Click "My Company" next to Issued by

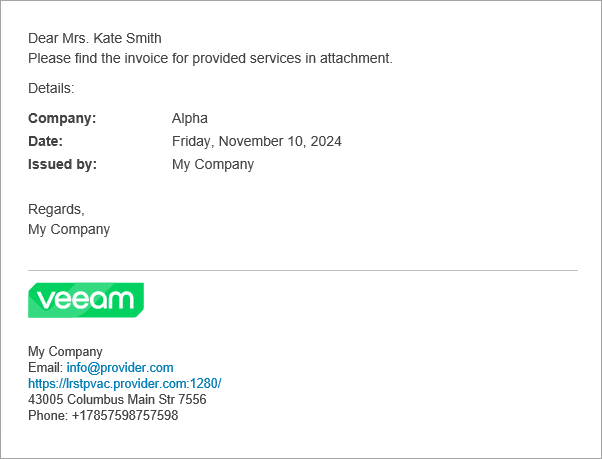(x=213, y=164)
